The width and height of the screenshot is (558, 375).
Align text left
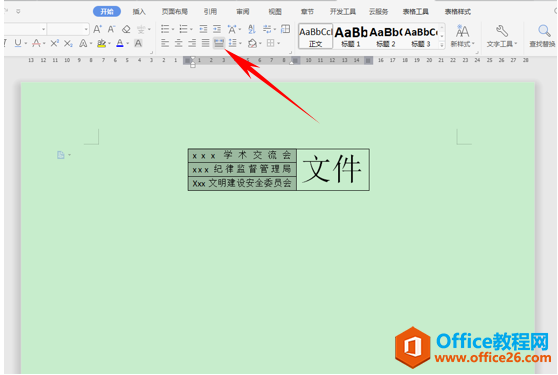(x=165, y=43)
